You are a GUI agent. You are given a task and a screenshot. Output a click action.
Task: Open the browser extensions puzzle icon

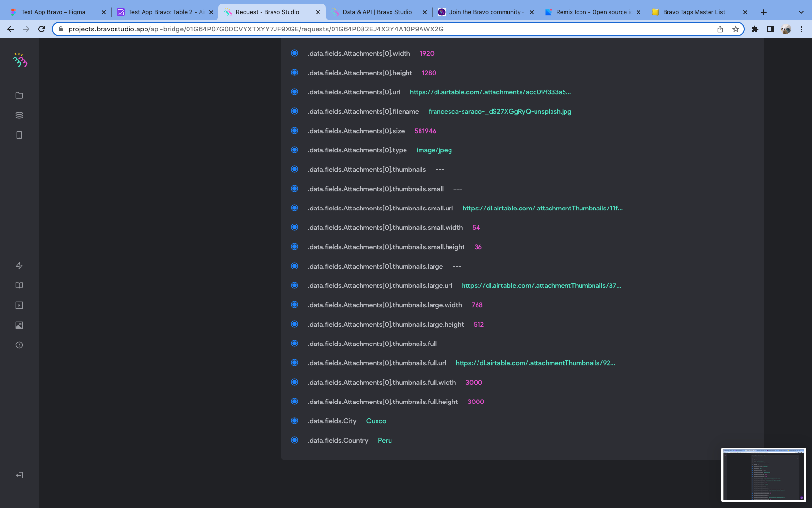point(755,29)
